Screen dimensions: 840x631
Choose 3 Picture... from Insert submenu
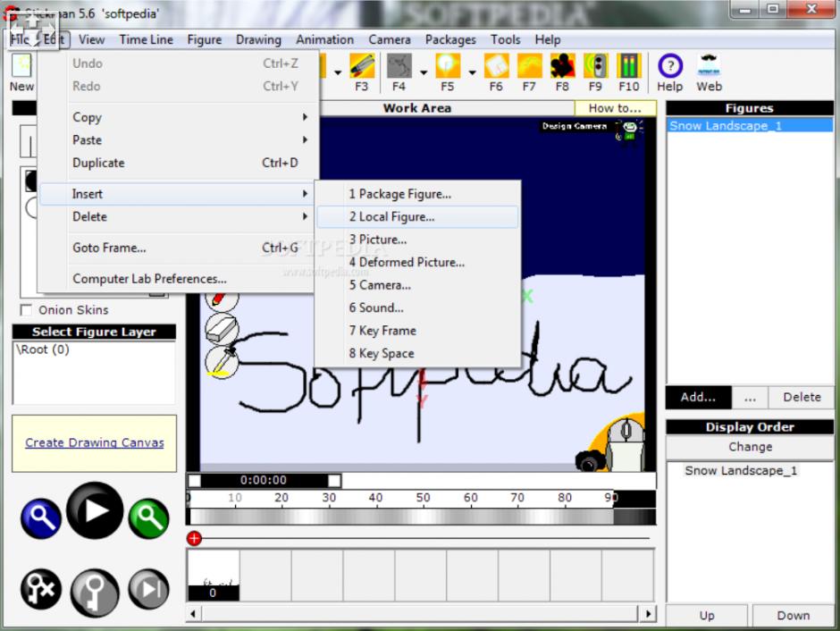tap(418, 240)
